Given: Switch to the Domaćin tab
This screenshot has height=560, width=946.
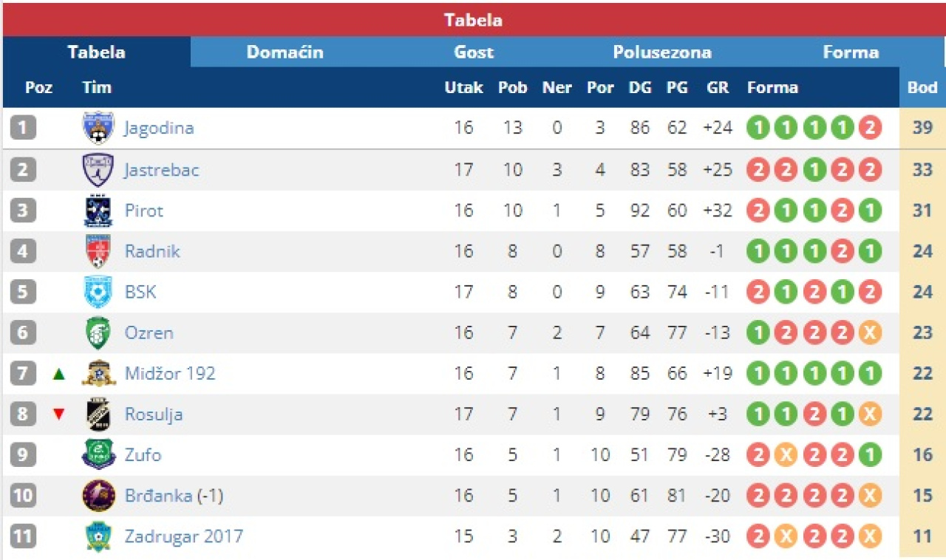Looking at the screenshot, I should pyautogui.click(x=285, y=52).
